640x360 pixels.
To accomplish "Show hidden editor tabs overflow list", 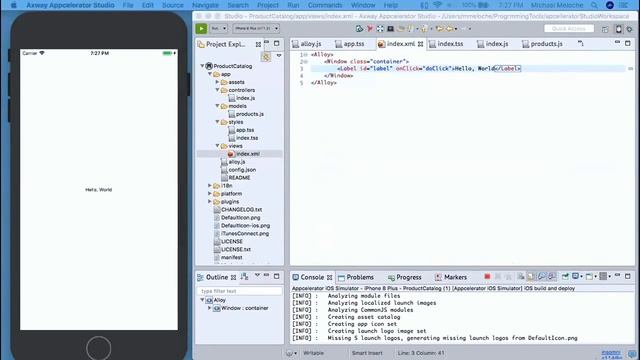I will point(581,43).
